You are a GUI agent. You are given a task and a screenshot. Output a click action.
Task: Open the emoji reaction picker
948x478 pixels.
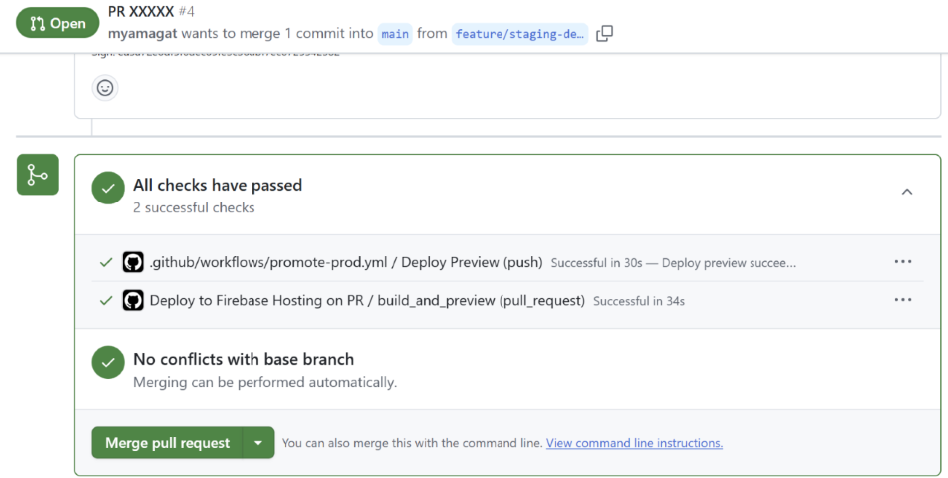point(105,88)
